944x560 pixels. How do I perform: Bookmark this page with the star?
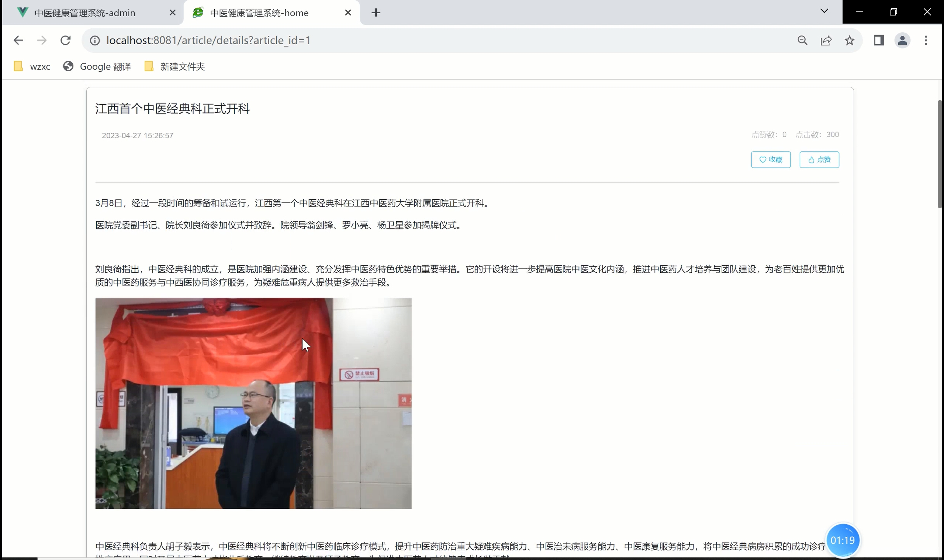pyautogui.click(x=849, y=41)
